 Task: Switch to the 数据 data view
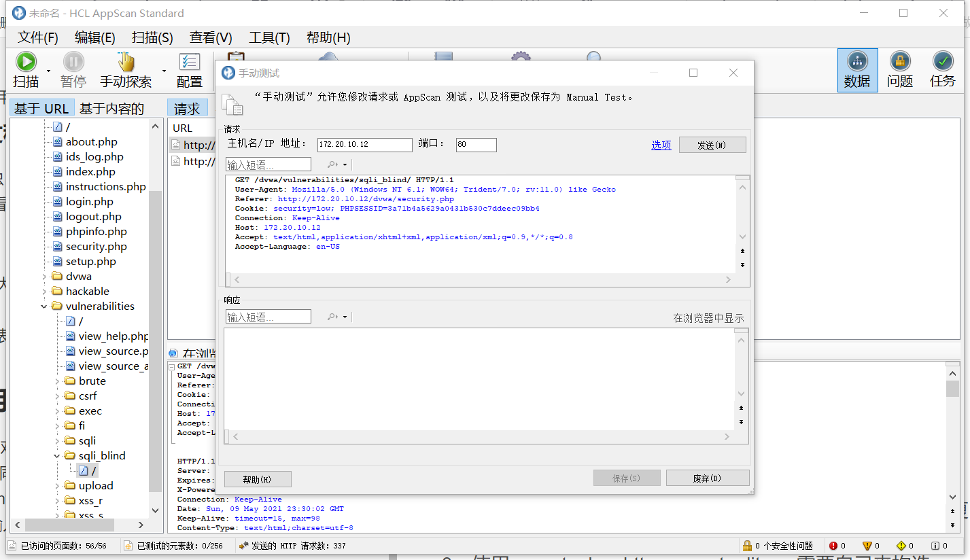click(857, 70)
